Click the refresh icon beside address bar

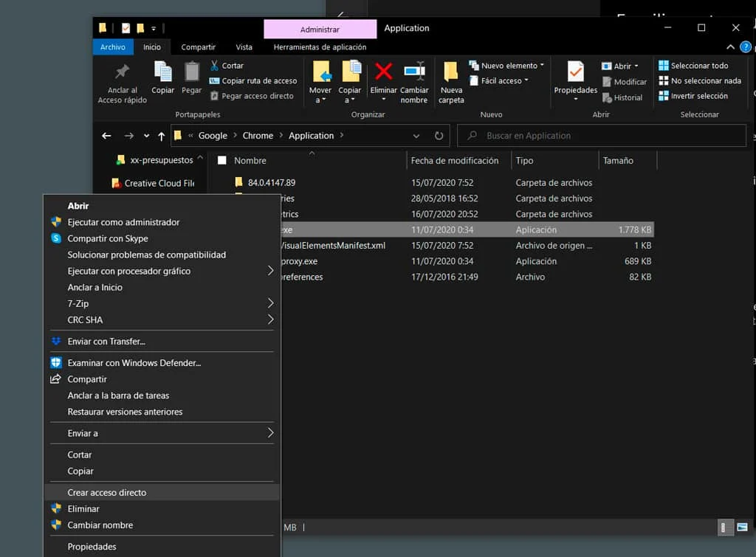[439, 136]
